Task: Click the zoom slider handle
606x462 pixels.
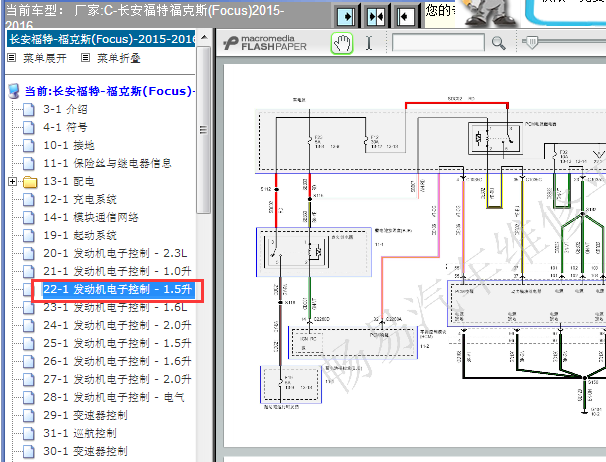Action: pos(532,42)
